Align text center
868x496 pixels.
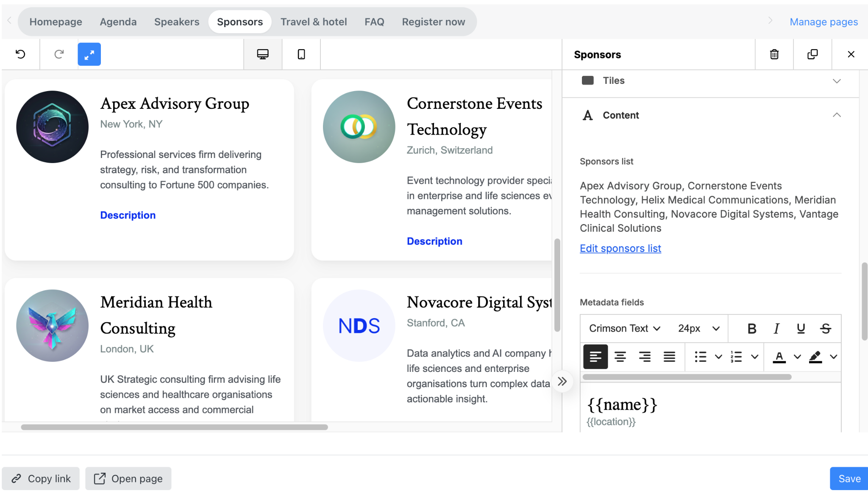click(x=620, y=357)
